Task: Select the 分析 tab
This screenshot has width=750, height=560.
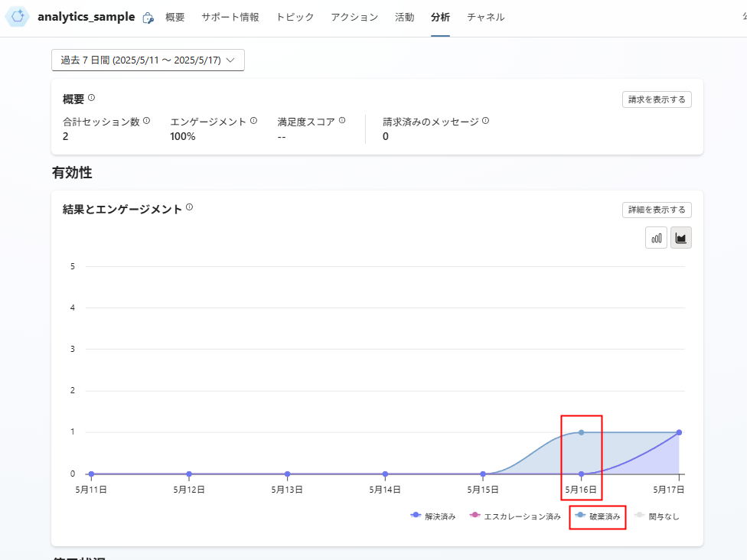Action: [x=440, y=18]
